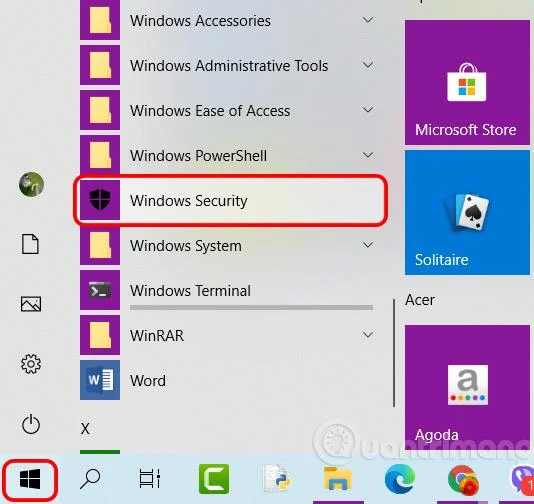Open the Python file icon on taskbar
The height and width of the screenshot is (504, 534).
coord(277,479)
